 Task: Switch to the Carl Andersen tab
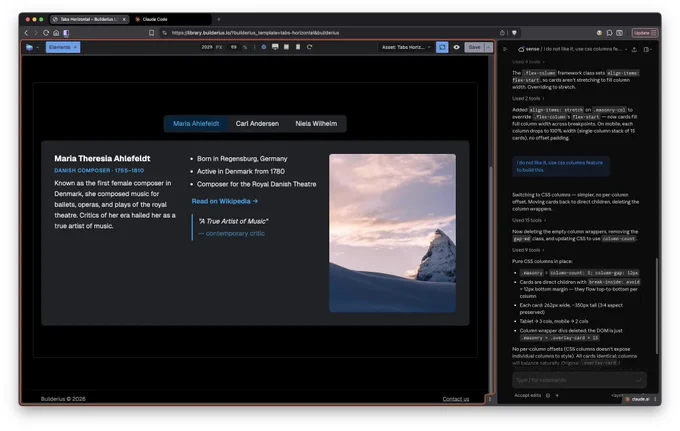click(257, 124)
